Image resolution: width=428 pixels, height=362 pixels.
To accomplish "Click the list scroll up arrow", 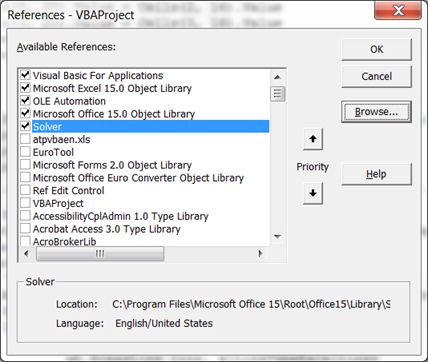I will tap(277, 77).
